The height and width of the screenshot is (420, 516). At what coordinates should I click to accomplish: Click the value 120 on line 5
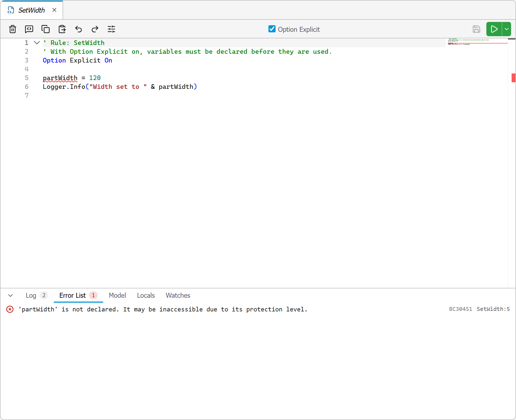95,78
